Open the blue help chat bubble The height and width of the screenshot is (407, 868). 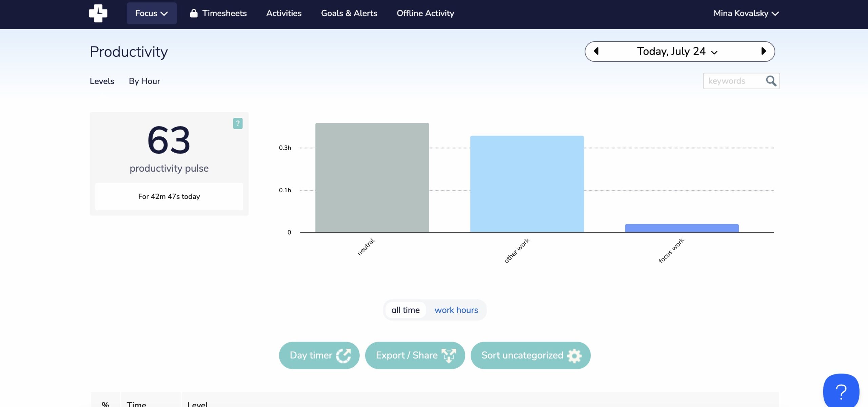pyautogui.click(x=841, y=391)
